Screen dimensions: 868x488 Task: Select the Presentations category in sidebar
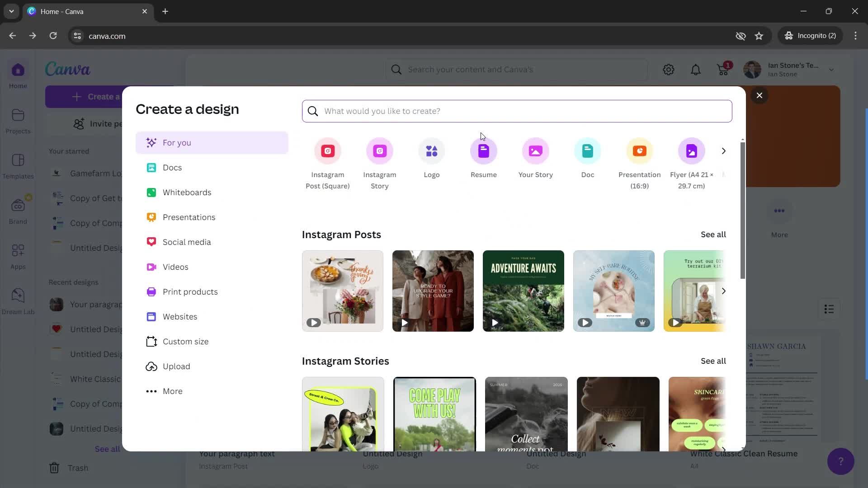pyautogui.click(x=189, y=216)
